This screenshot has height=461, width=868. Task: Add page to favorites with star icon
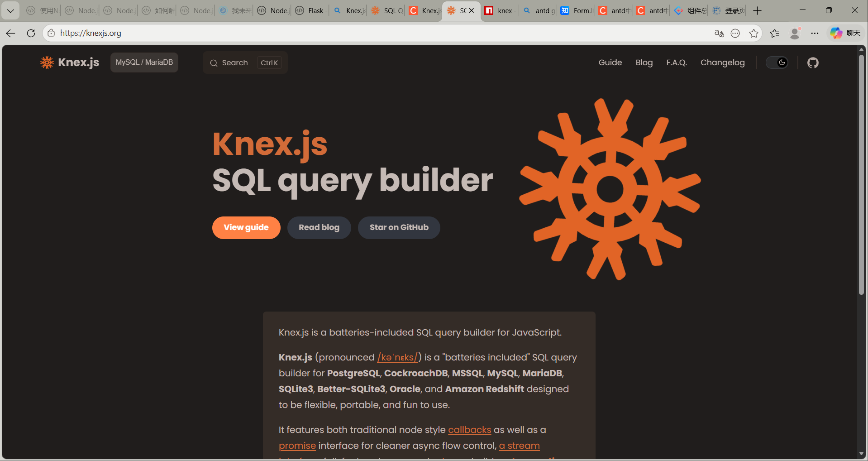pyautogui.click(x=754, y=33)
